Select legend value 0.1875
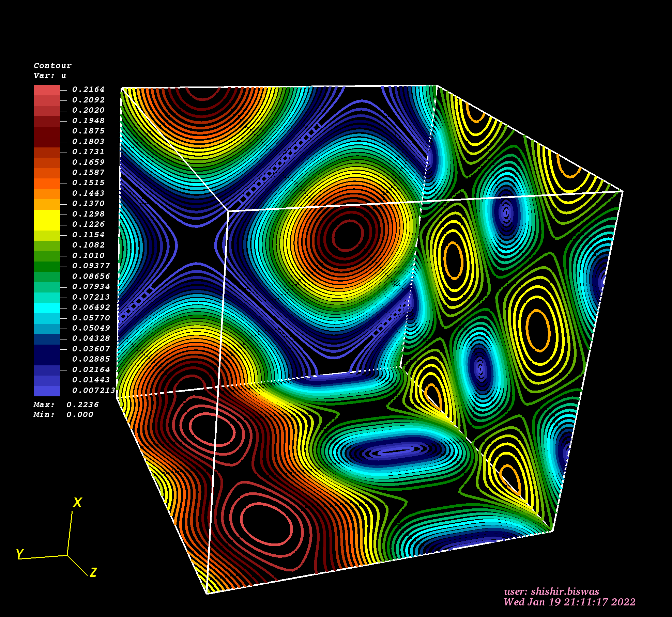672x617 pixels. point(88,131)
